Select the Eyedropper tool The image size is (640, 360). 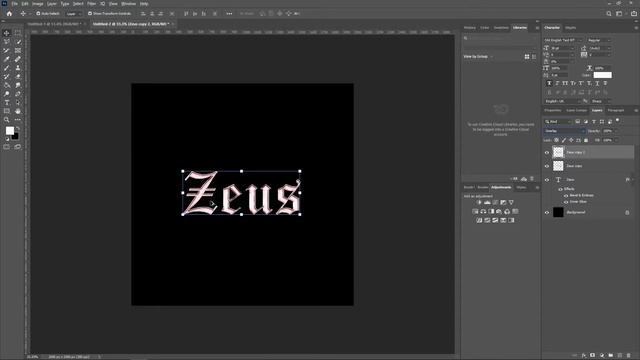[x=7, y=59]
